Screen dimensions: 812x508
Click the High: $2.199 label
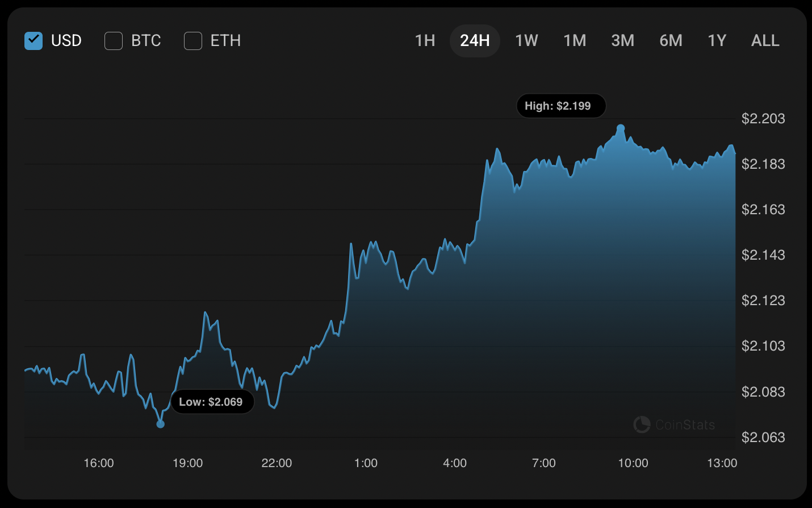[x=561, y=106]
